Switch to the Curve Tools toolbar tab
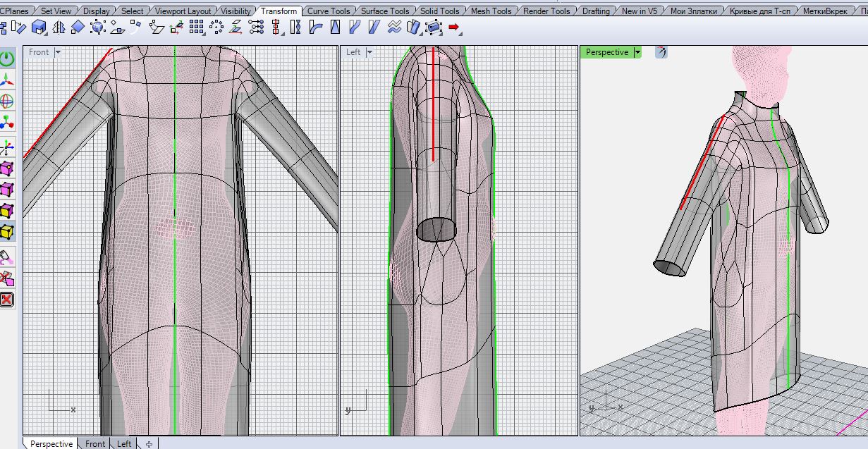This screenshot has width=868, height=449. [x=329, y=11]
